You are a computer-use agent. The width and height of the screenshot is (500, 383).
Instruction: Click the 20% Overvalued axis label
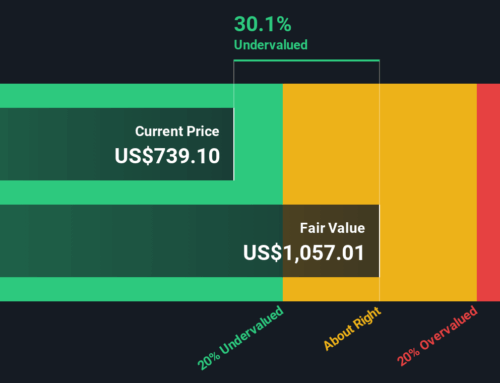pos(438,336)
